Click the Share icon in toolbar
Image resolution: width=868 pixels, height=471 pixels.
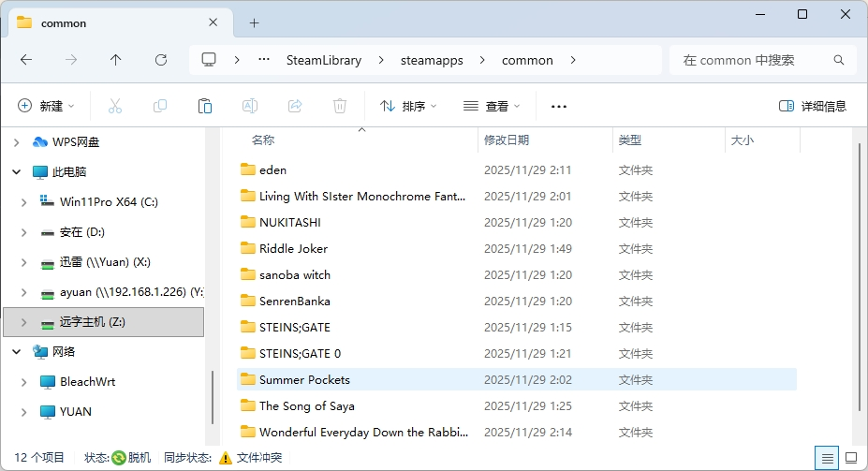click(295, 106)
